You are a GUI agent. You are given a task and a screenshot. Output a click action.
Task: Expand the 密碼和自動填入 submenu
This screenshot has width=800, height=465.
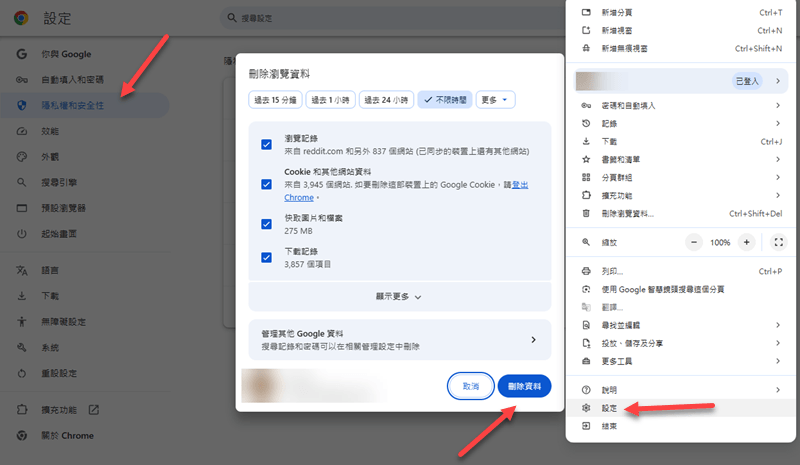(681, 105)
